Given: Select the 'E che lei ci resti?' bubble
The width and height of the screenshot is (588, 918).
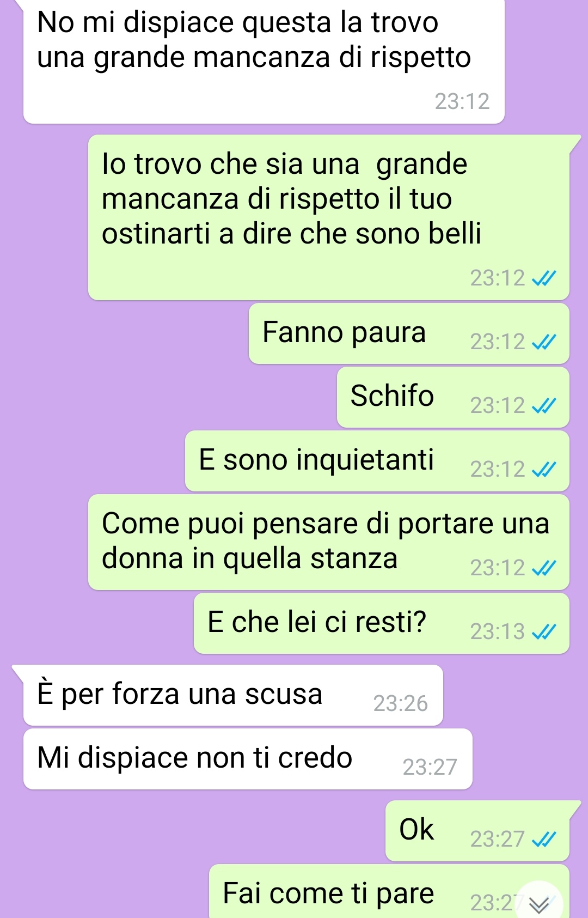Looking at the screenshot, I should tap(382, 624).
